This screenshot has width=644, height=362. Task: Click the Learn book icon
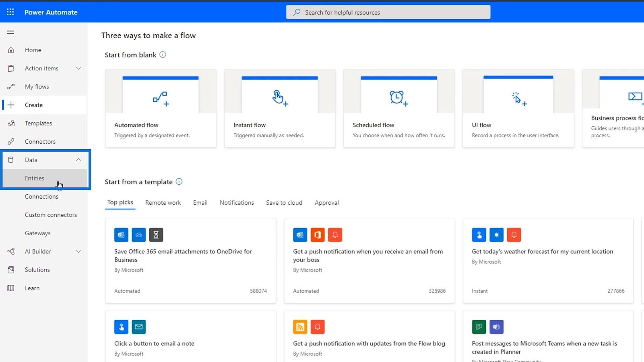pos(11,288)
